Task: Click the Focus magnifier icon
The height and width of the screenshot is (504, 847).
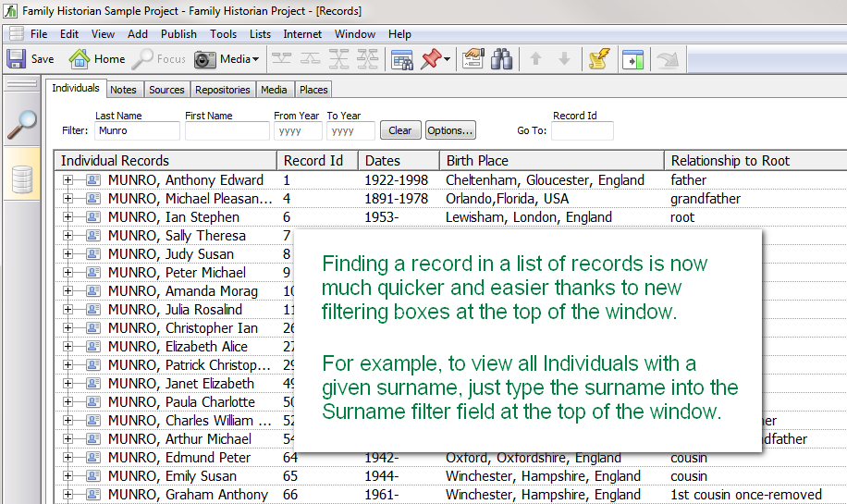Action: 142,59
